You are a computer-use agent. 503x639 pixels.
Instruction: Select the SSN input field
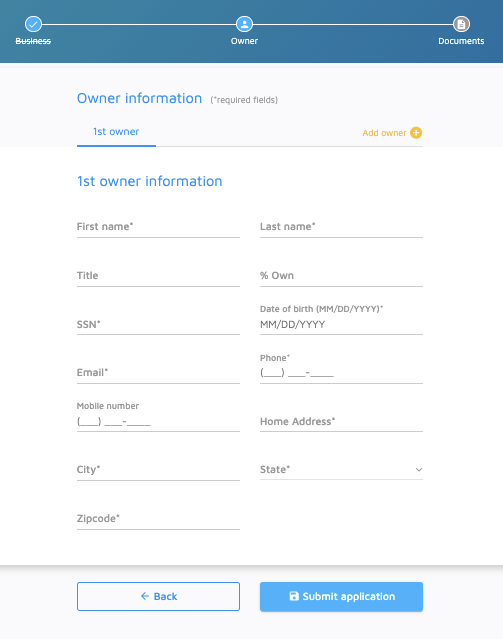tap(158, 324)
